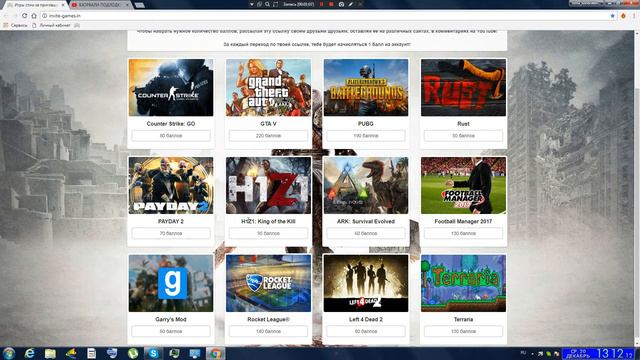The width and height of the screenshot is (640, 360).
Task: Stop the screen recording with the red square
Action: 331,4
